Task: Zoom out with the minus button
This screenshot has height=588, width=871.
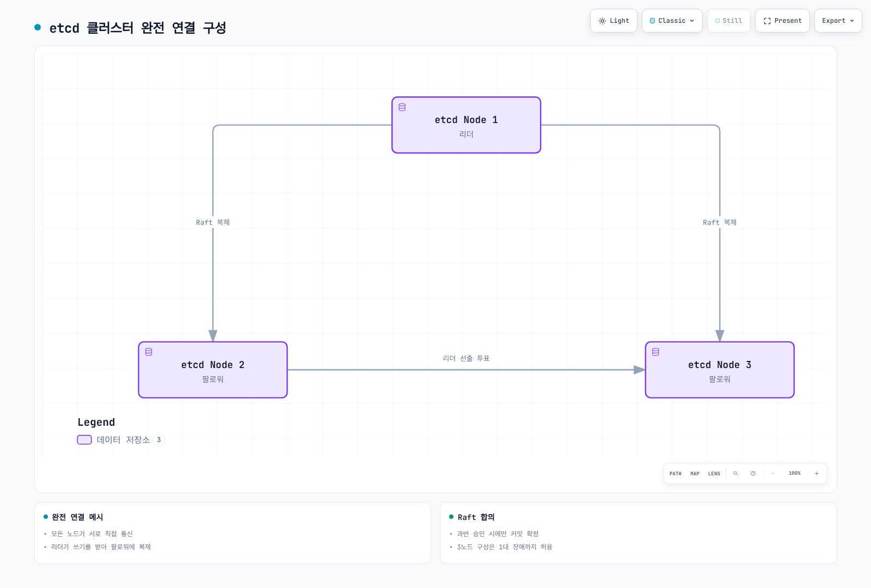Action: pos(772,474)
